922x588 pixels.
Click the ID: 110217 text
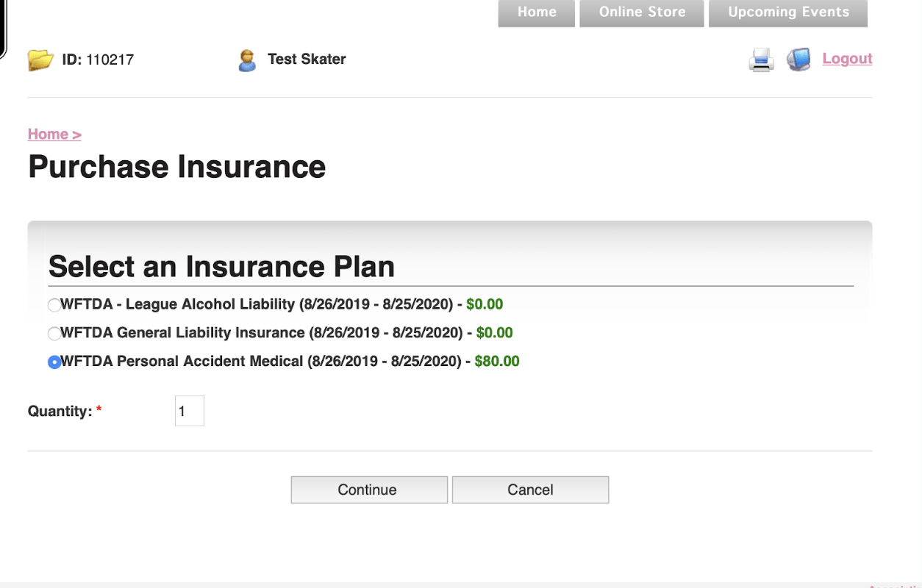click(98, 60)
